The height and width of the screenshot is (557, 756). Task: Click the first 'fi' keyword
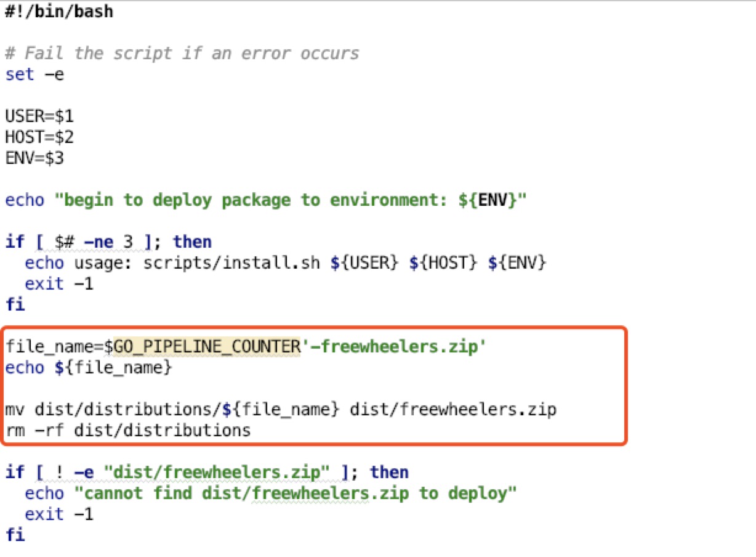pos(15,305)
